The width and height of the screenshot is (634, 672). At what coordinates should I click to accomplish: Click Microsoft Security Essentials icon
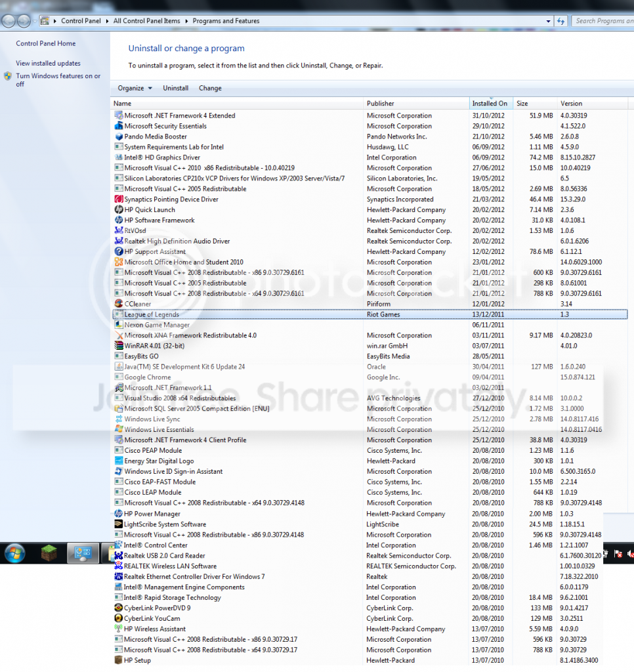119,126
